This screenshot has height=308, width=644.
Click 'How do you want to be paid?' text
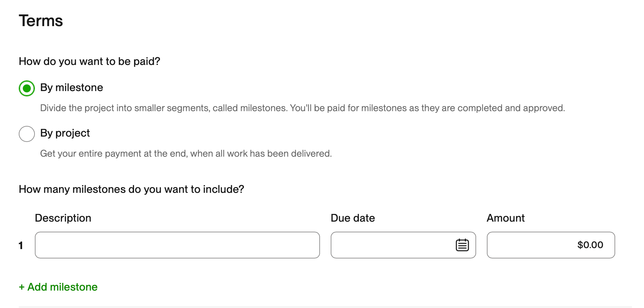tap(89, 61)
